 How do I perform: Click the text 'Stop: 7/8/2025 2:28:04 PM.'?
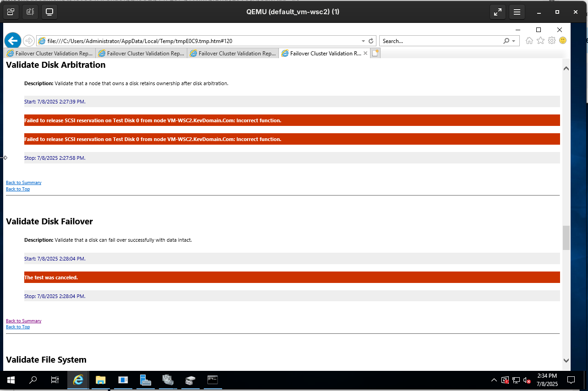click(55, 296)
